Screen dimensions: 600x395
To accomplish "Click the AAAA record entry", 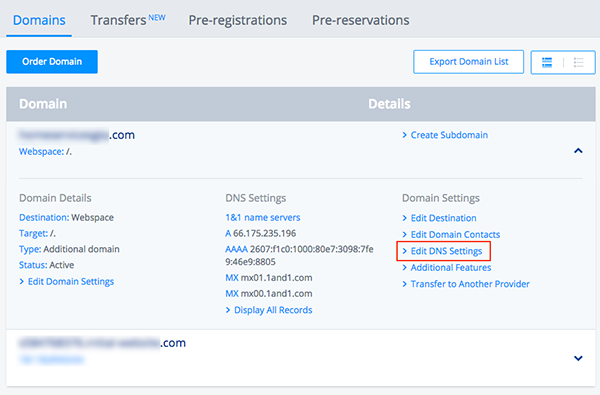I will 299,255.
